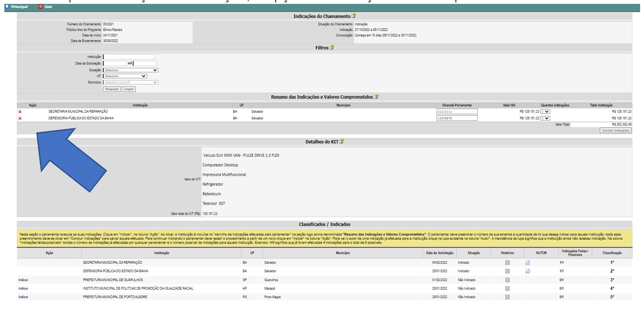Open the UF filter dropdown
Image resolution: width=644 pixels, height=311 pixels.
pos(125,76)
